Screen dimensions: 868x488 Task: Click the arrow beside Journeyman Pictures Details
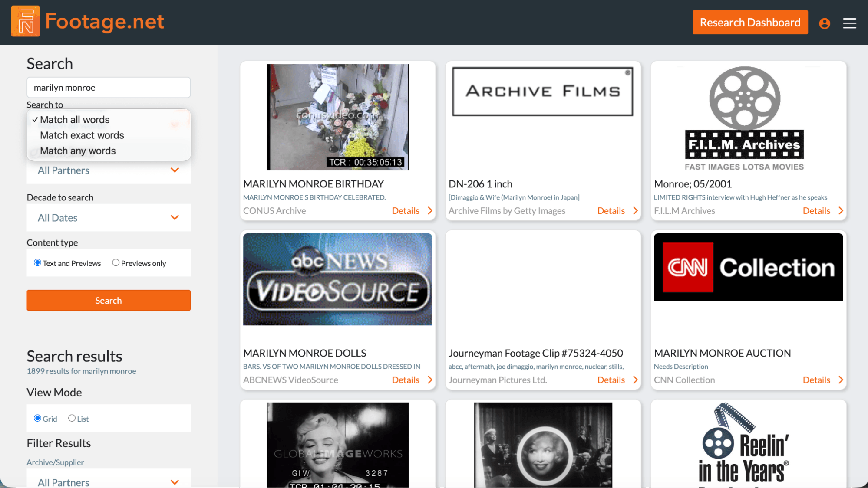click(x=635, y=380)
